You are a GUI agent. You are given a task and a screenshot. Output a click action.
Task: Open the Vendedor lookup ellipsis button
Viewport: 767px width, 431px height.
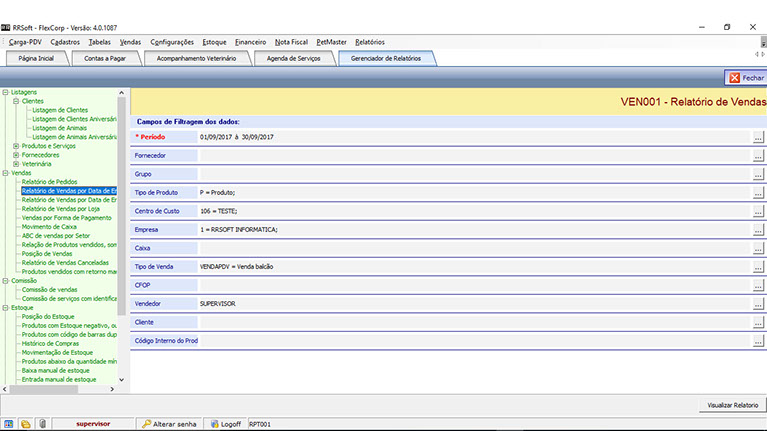pos(759,304)
